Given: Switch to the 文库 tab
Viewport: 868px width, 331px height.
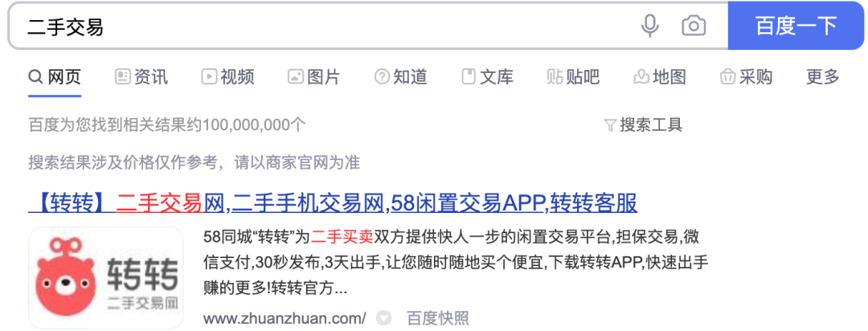Looking at the screenshot, I should [487, 77].
